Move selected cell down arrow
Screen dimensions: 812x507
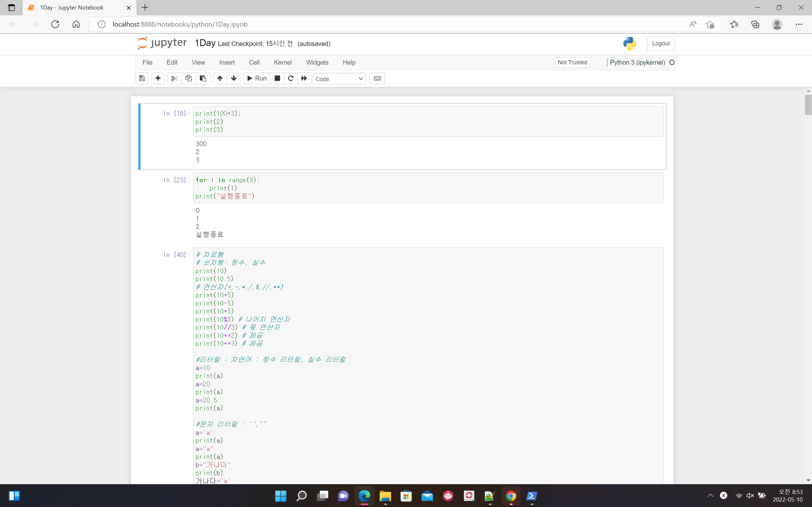(234, 79)
